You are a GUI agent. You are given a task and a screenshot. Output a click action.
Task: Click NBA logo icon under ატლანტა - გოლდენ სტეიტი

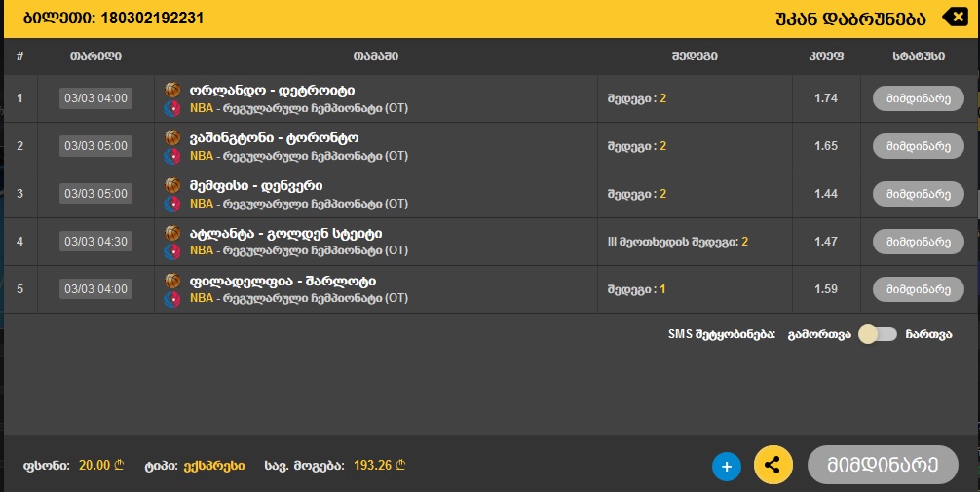(x=171, y=250)
